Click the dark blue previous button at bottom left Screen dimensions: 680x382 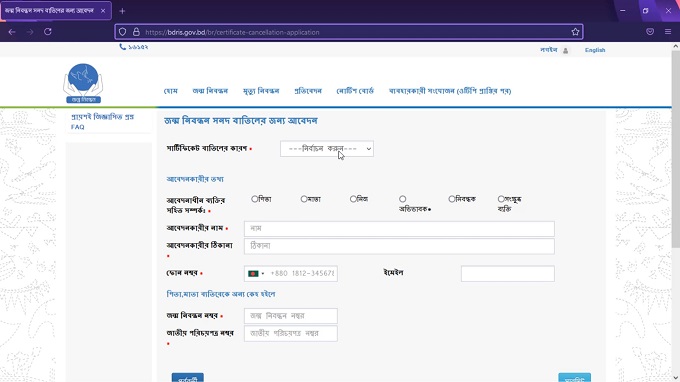pyautogui.click(x=188, y=377)
